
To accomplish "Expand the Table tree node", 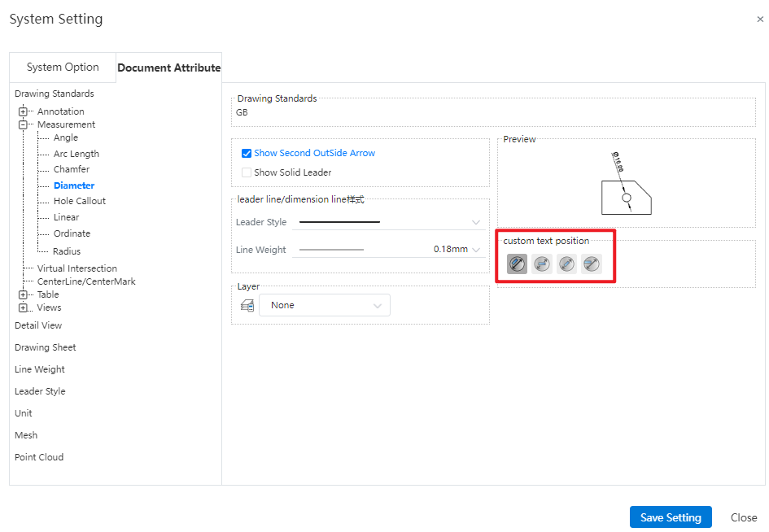I will coord(23,294).
